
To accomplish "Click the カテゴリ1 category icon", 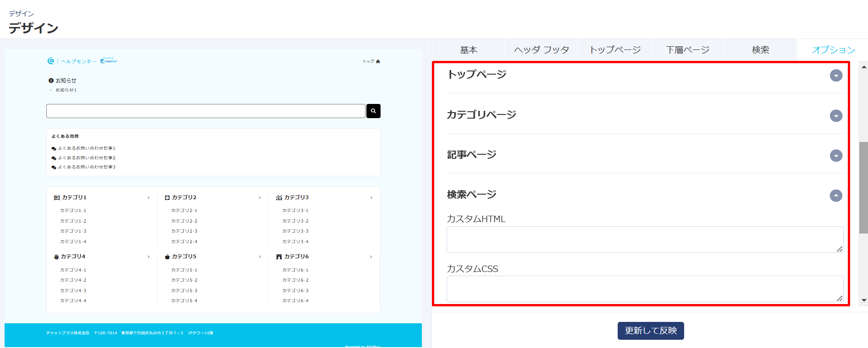I will [x=57, y=198].
